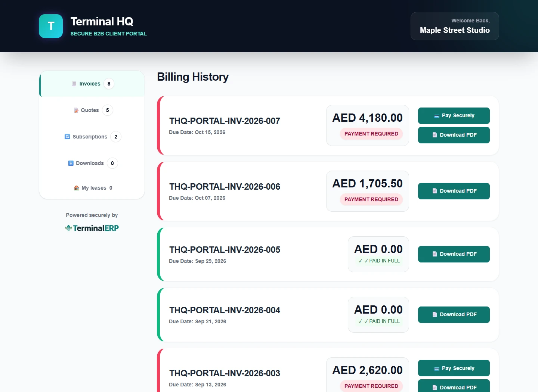Pay invoice THQ-PORTAL-INV-2026-007 securely
The height and width of the screenshot is (392, 538).
pos(454,116)
